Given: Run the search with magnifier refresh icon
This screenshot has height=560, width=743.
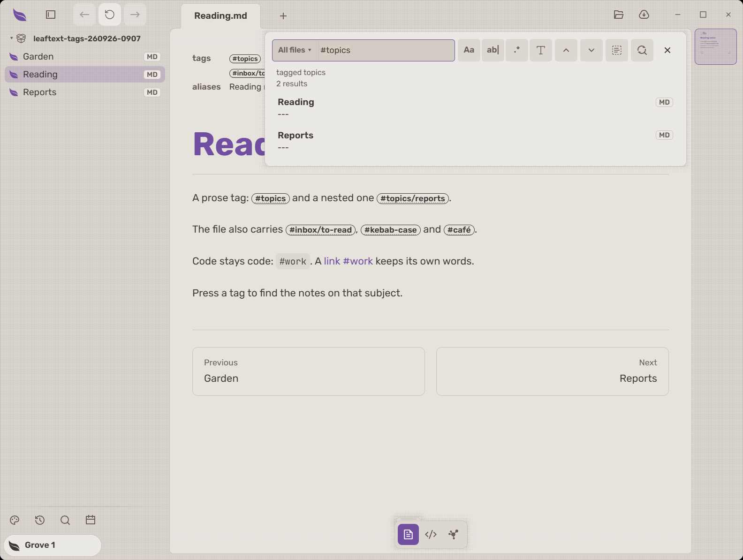Looking at the screenshot, I should [x=642, y=50].
